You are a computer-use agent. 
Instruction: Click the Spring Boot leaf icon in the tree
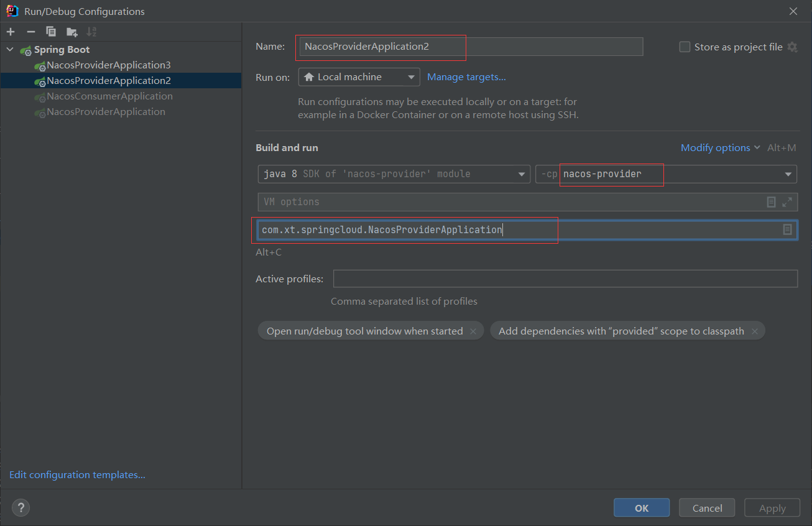pos(25,50)
